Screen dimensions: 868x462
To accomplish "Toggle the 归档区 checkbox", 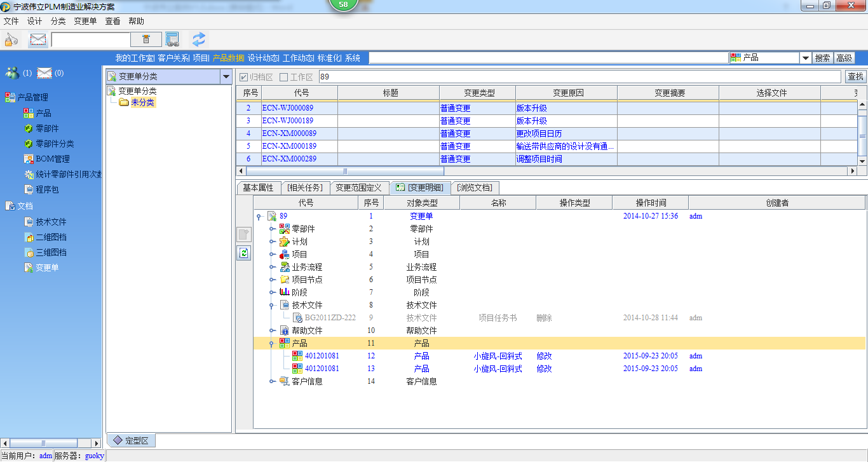I will coord(243,77).
